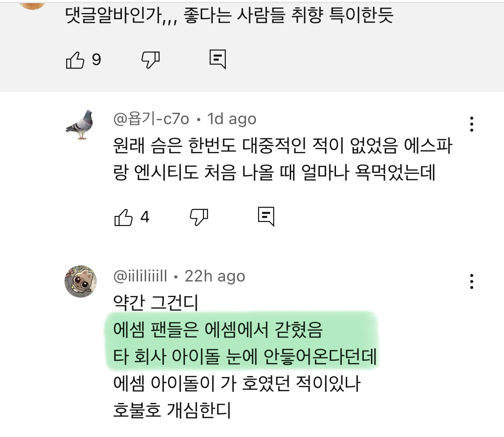Dislike the @욥기-c7o comment
Viewport: 504px width, 437px height.
199,217
